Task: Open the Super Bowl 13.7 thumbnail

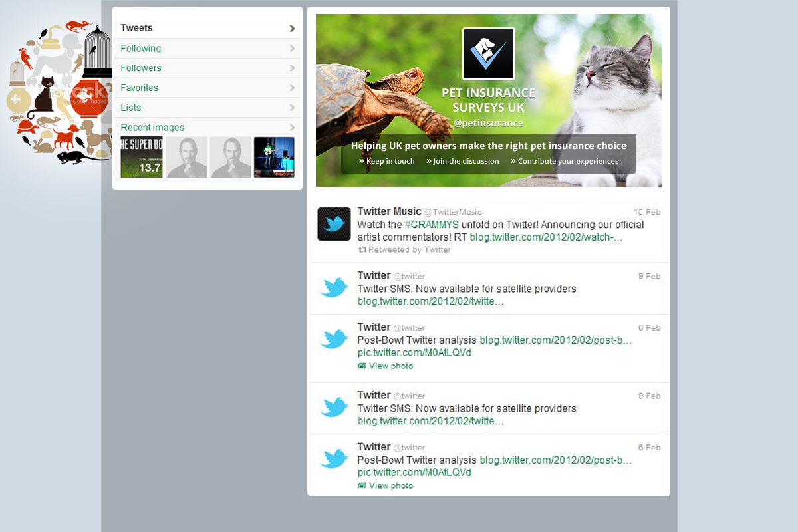Action: [x=142, y=158]
